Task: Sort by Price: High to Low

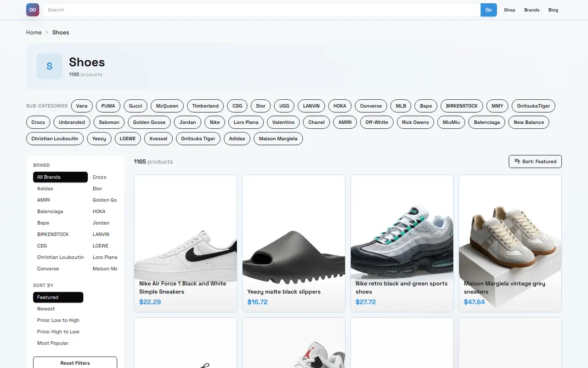Action: coord(58,332)
